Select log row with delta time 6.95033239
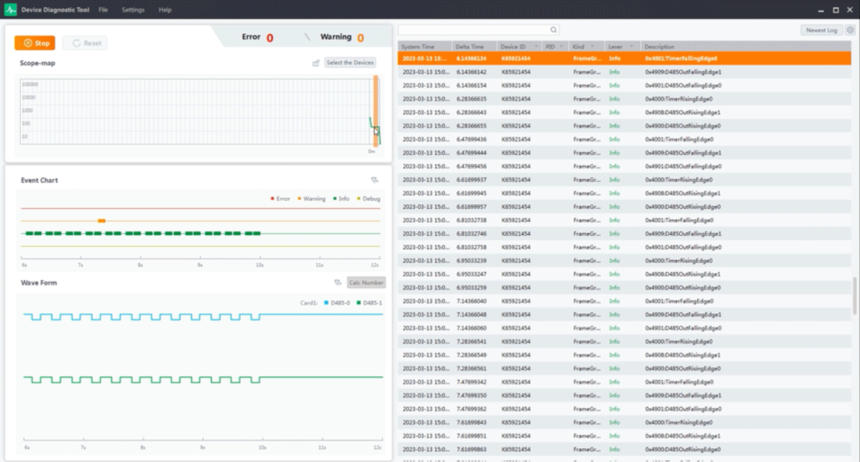This screenshot has width=860, height=462. [x=624, y=261]
